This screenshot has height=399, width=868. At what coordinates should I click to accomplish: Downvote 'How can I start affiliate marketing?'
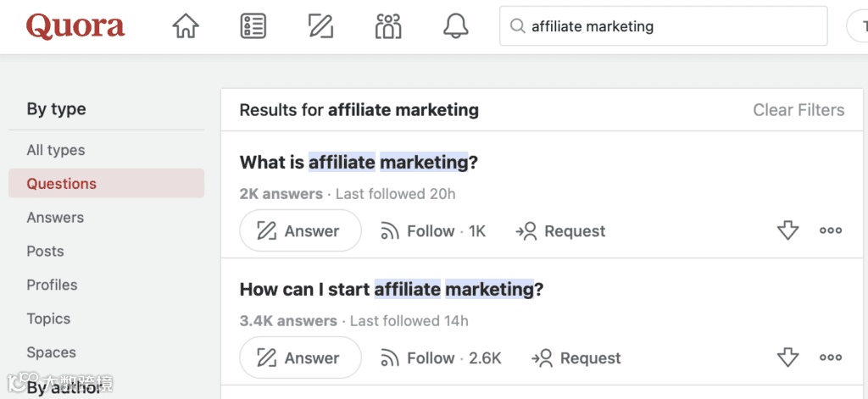(788, 358)
